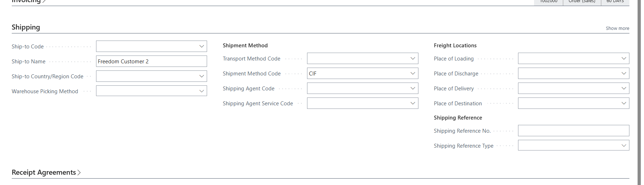Expand Ship-to Country/Region Code dropdown arrow

pos(201,76)
